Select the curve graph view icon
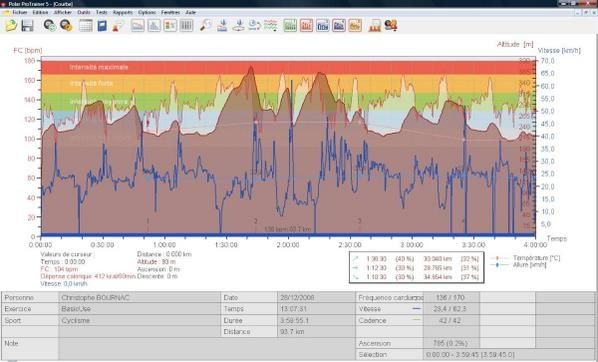 click(x=138, y=26)
